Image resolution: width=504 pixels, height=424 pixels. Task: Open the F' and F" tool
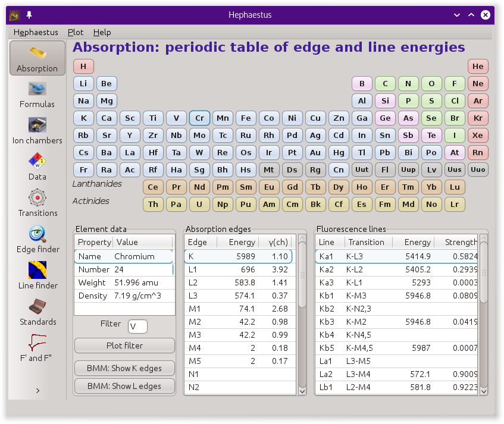(37, 348)
